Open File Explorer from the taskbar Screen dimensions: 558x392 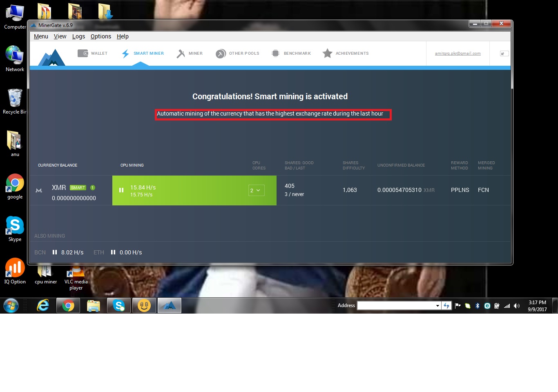[94, 305]
